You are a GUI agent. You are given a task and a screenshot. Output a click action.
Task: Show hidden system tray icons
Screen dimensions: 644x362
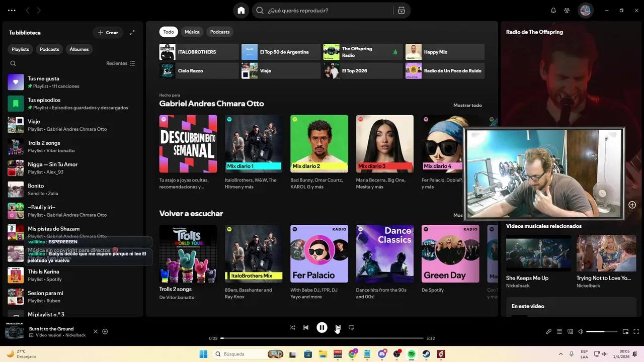560,354
